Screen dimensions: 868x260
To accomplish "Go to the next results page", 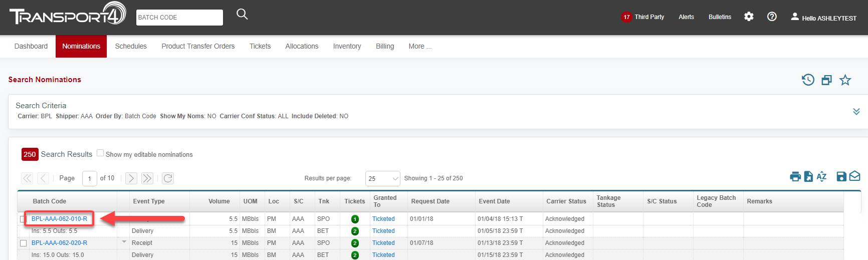I will tap(131, 178).
